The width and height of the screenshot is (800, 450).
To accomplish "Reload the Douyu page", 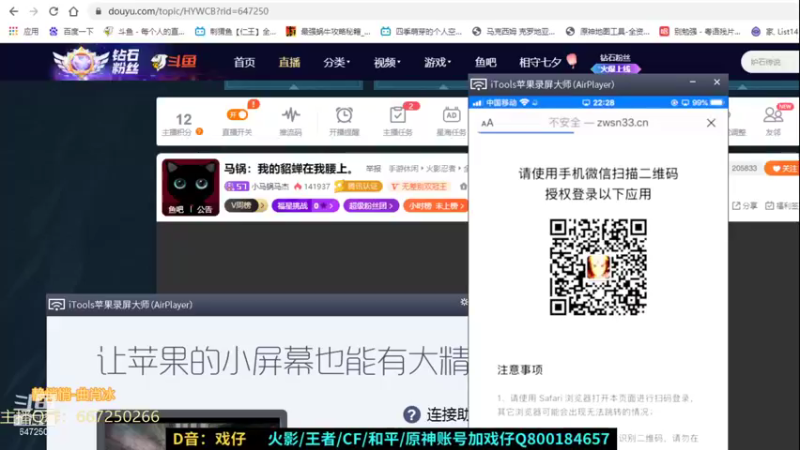I will 54,11.
